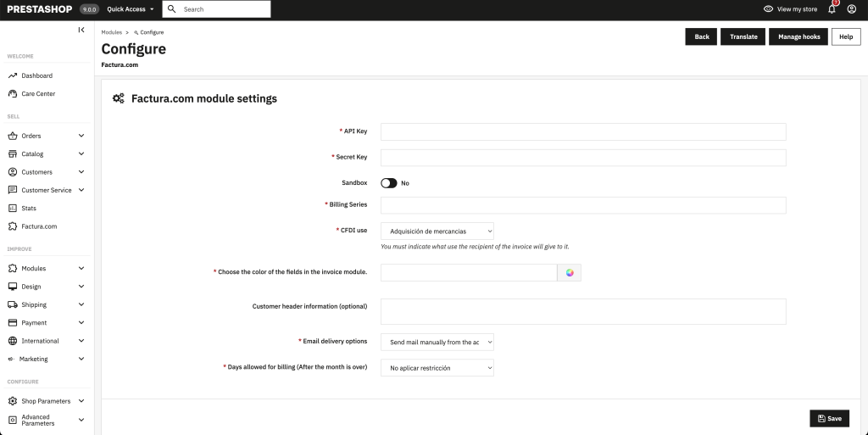
Task: Focus the Secret Key input field
Action: pyautogui.click(x=583, y=158)
